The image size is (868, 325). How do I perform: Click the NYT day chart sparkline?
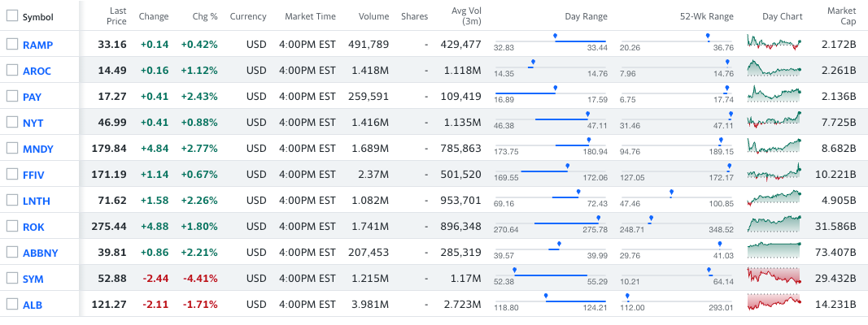pos(773,122)
